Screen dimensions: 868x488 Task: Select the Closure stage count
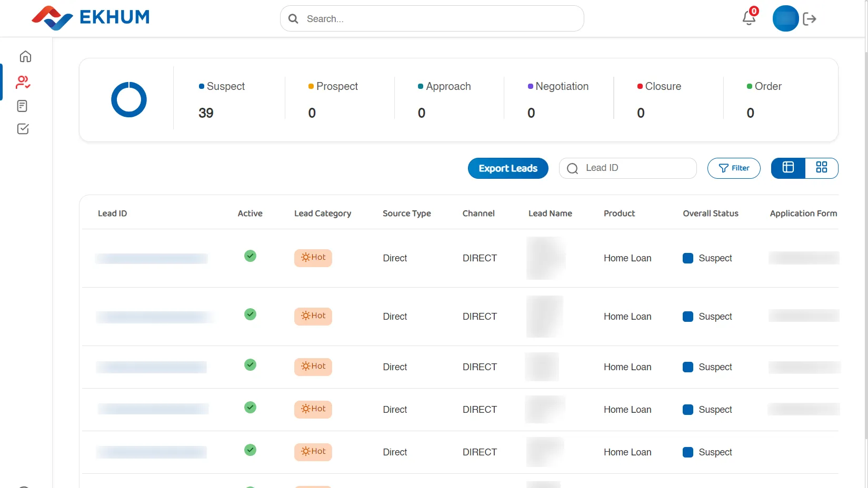coord(641,113)
